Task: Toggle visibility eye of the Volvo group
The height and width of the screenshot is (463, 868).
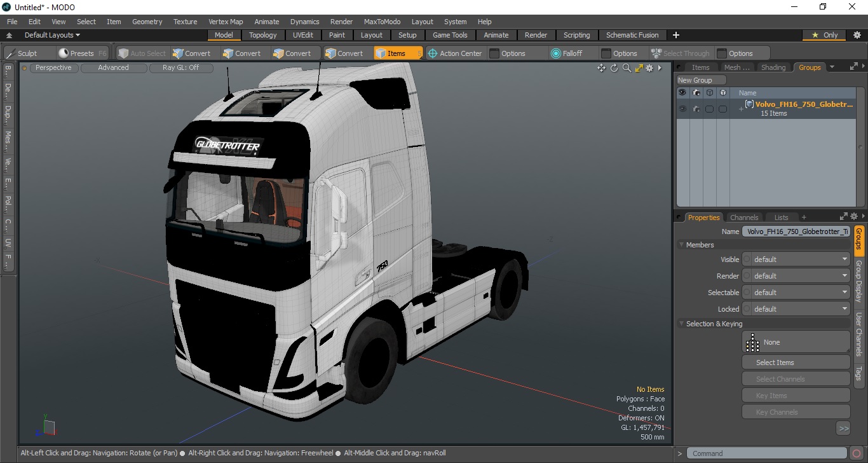Action: [x=682, y=109]
